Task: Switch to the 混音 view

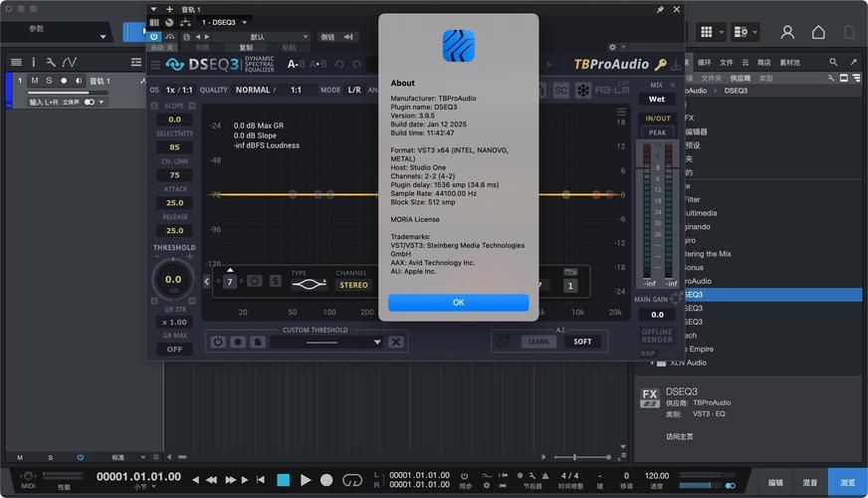Action: [x=810, y=482]
